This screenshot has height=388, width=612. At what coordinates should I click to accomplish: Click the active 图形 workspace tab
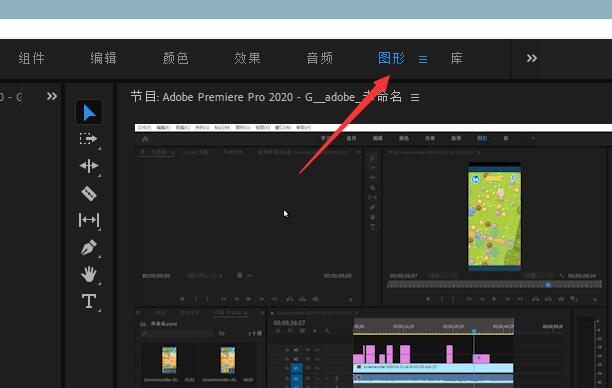point(391,58)
